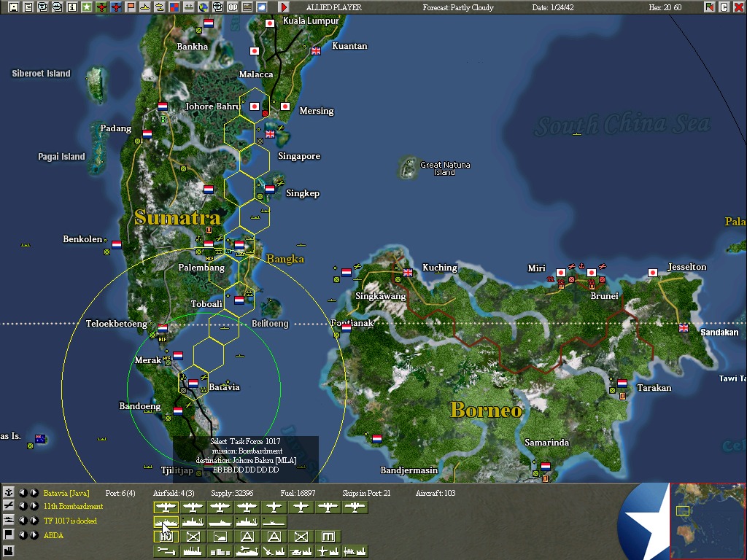The height and width of the screenshot is (560, 747).
Task: Click the anchor icon beside Batavia [Java]
Action: [9, 492]
